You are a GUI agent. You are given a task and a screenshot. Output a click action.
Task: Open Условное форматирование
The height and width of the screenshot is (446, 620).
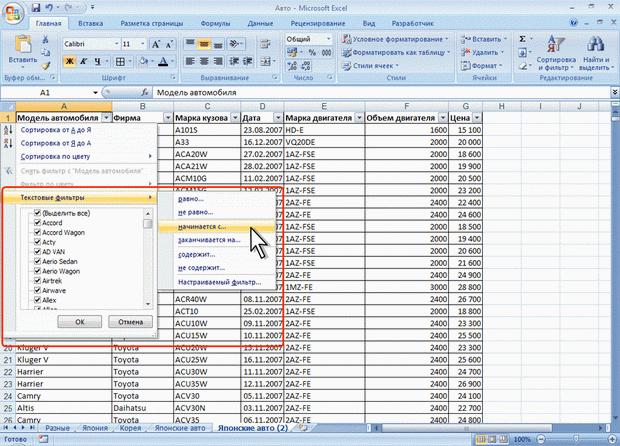(396, 39)
